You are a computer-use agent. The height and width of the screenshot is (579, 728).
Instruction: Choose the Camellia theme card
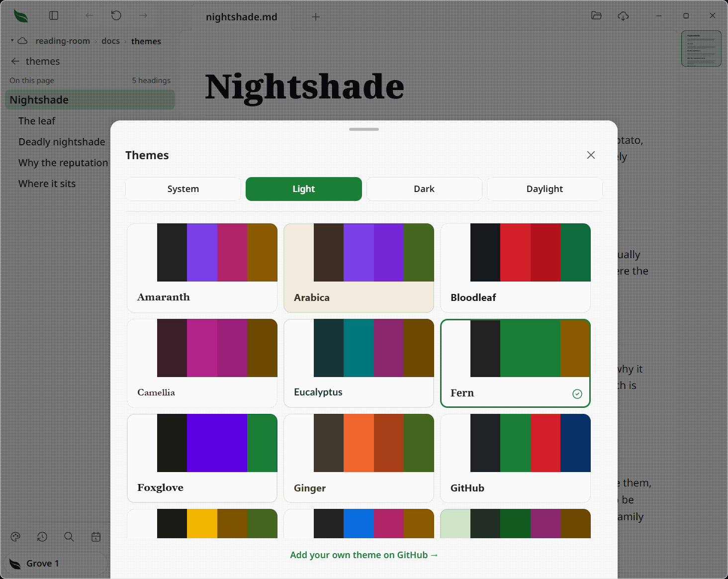pos(202,363)
